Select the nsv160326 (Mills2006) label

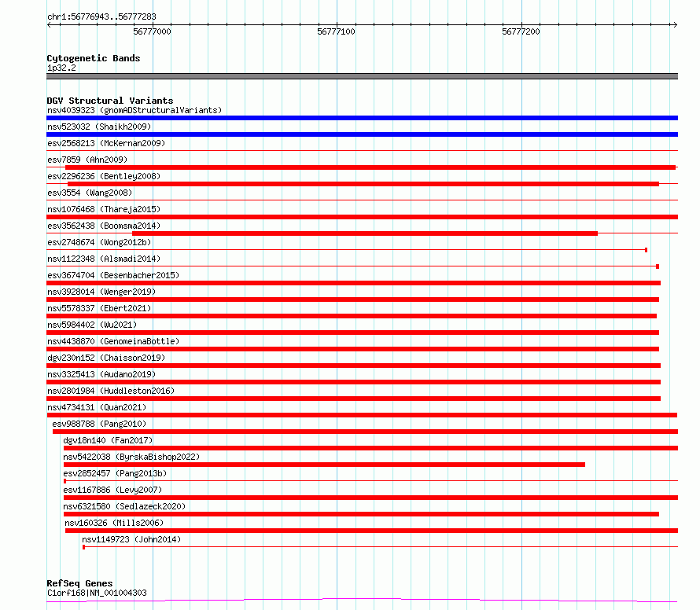pos(114,523)
